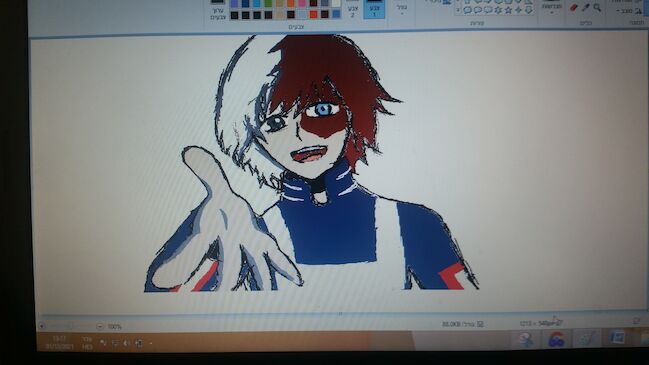Open the Brushes dropdown
Screen dimensions: 649x365
552,8
